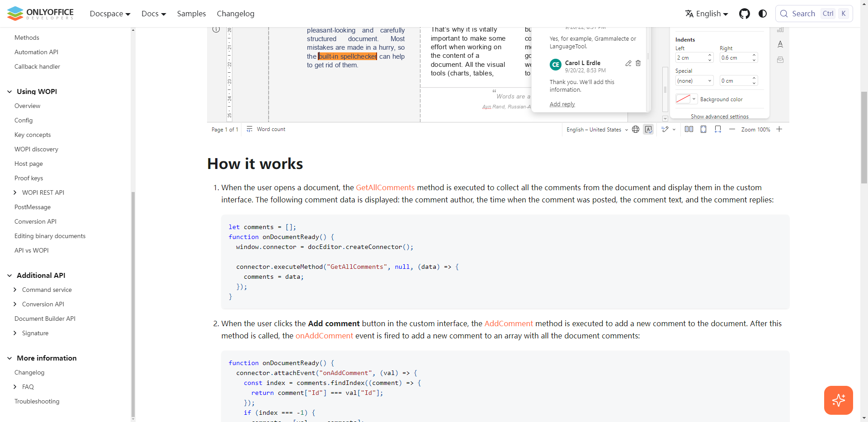Screen dimensions: 868x422
Task: Click the Fit to page icon
Action: click(x=703, y=129)
